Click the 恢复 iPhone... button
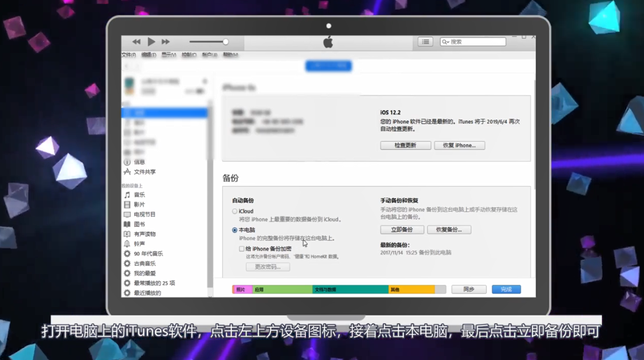Screen dimensions: 644x360 (460, 145)
